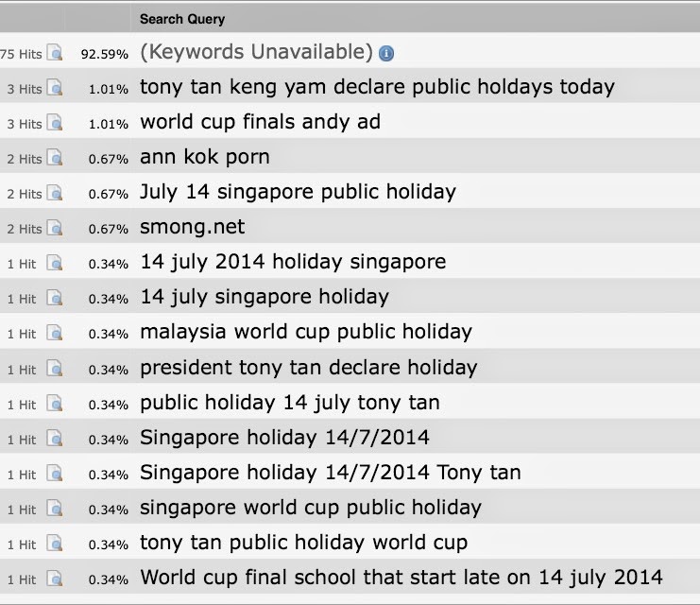Select singapore world cup public holiday query
The height and width of the screenshot is (605, 700).
coord(310,507)
